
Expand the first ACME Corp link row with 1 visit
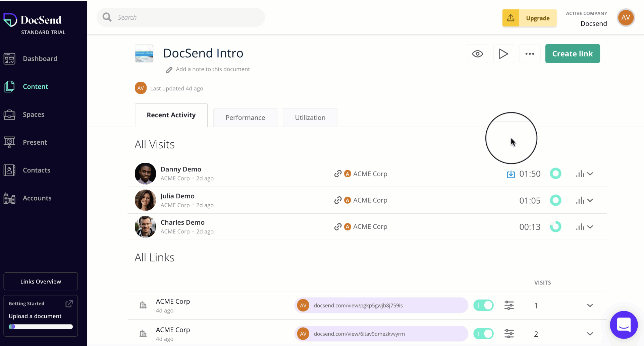click(590, 305)
